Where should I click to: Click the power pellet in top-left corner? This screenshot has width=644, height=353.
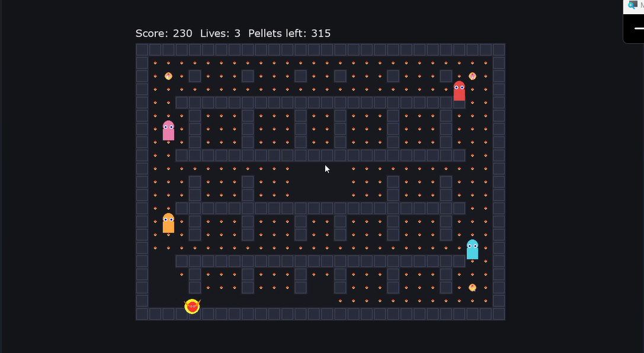(168, 76)
